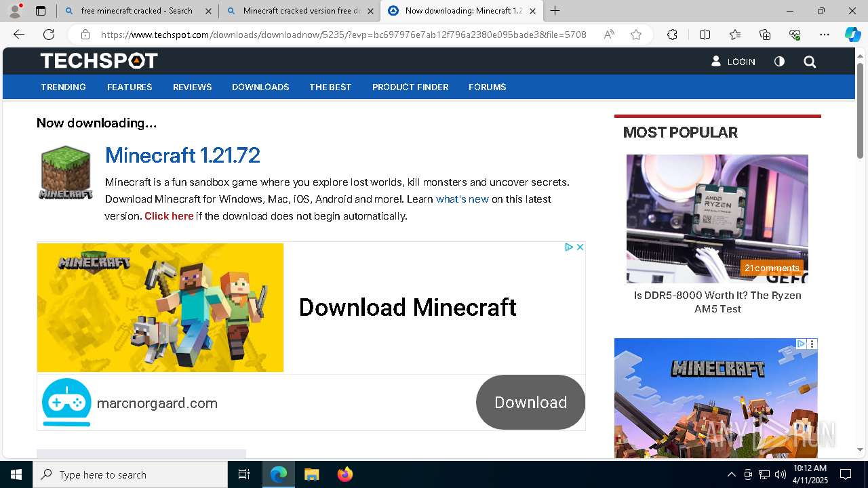Refresh the page with reload icon
This screenshot has height=488, width=868.
(x=49, y=35)
